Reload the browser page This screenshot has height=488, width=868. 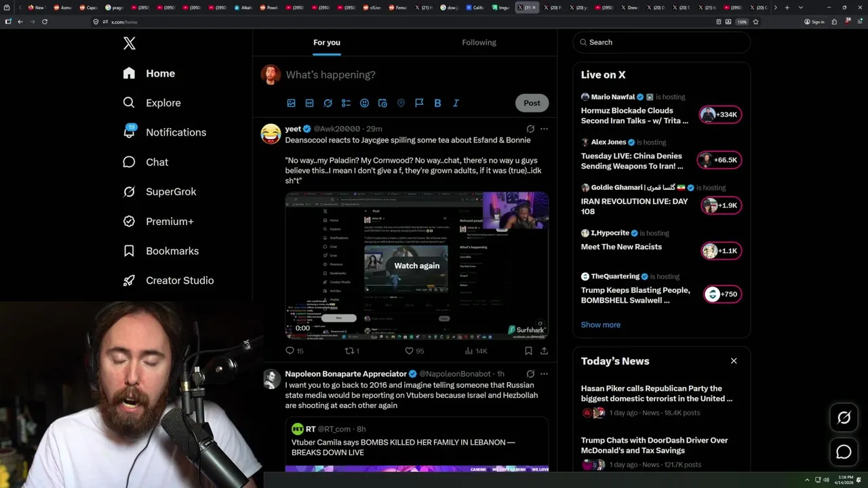click(x=45, y=22)
